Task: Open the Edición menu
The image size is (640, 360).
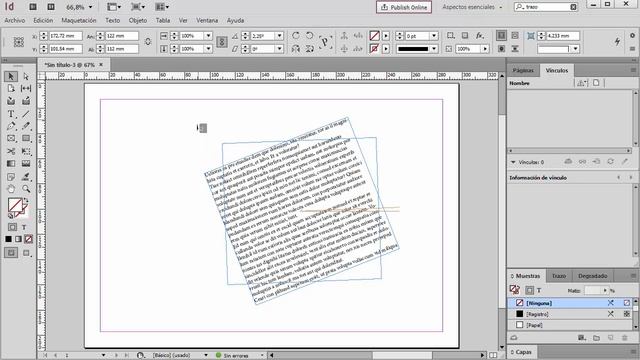Action: click(43, 20)
